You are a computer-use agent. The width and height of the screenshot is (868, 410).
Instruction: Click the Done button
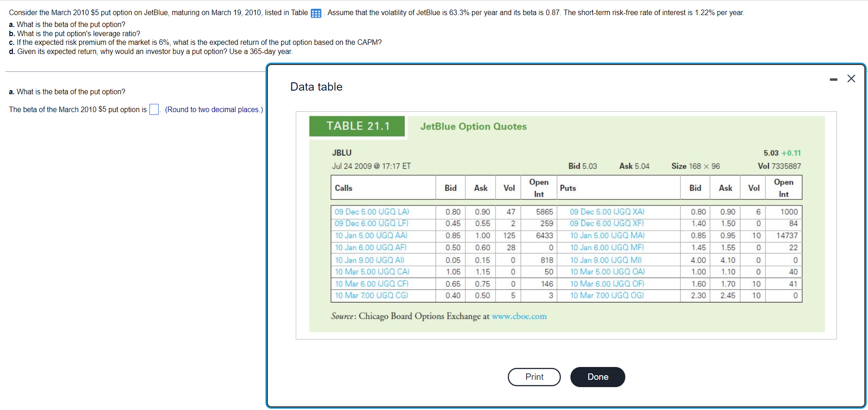598,377
